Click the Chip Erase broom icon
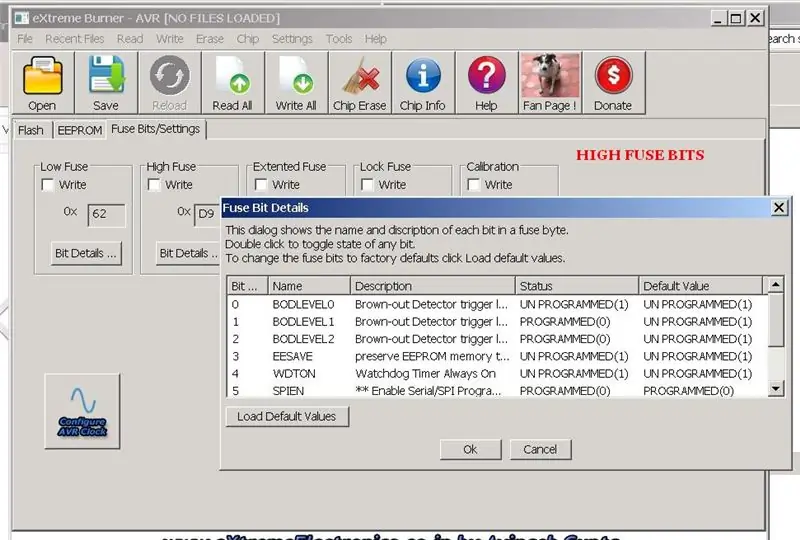This screenshot has width=800, height=540. click(361, 76)
